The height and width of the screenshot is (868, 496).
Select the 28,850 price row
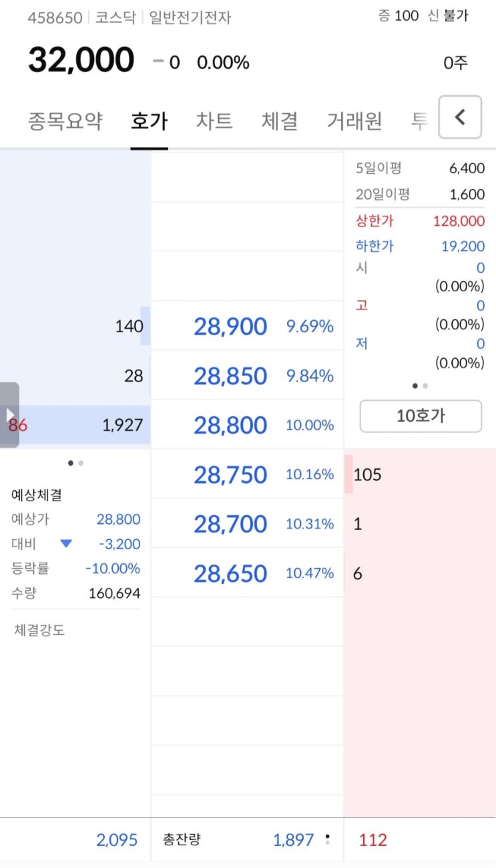pos(247,376)
